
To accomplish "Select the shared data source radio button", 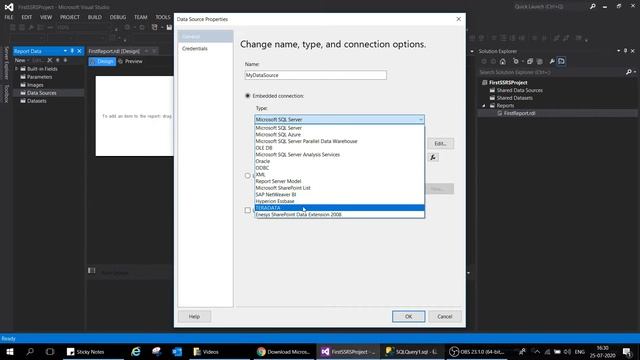I will (x=247, y=176).
